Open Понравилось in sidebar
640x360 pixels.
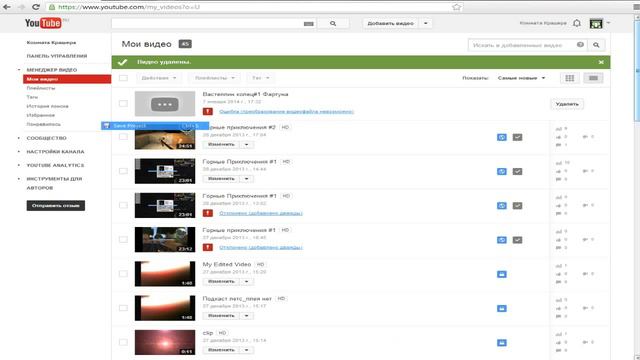point(44,124)
